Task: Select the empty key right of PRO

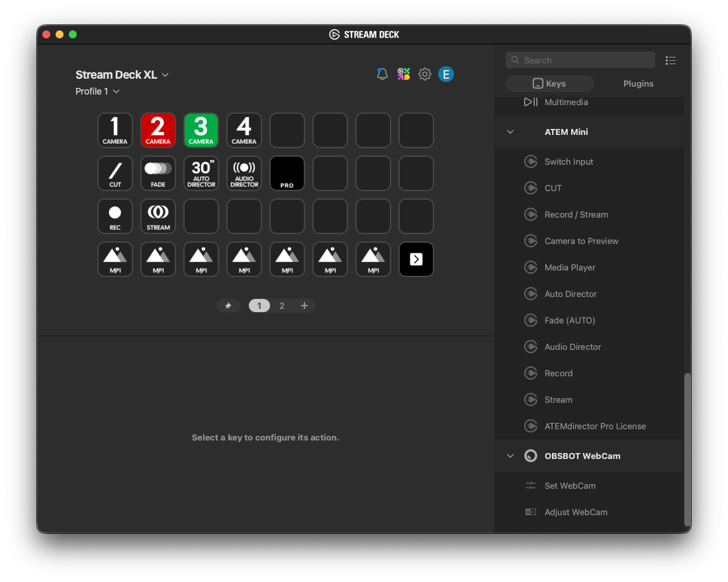Action: point(330,173)
